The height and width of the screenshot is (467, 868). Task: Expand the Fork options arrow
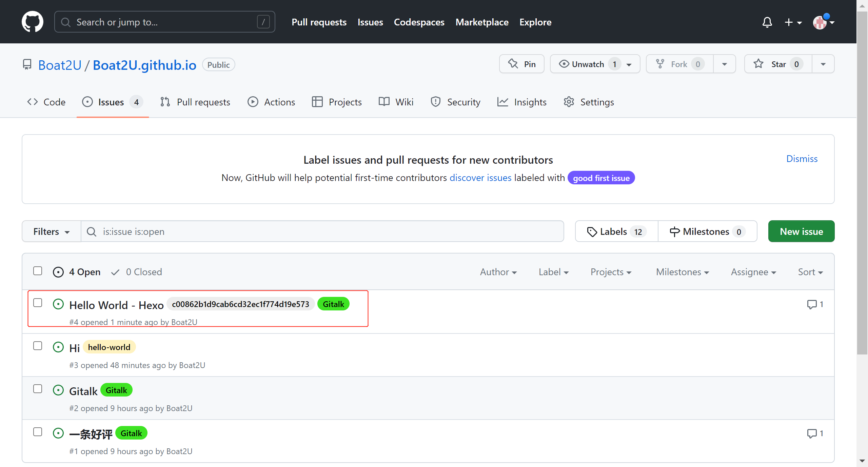[725, 64]
